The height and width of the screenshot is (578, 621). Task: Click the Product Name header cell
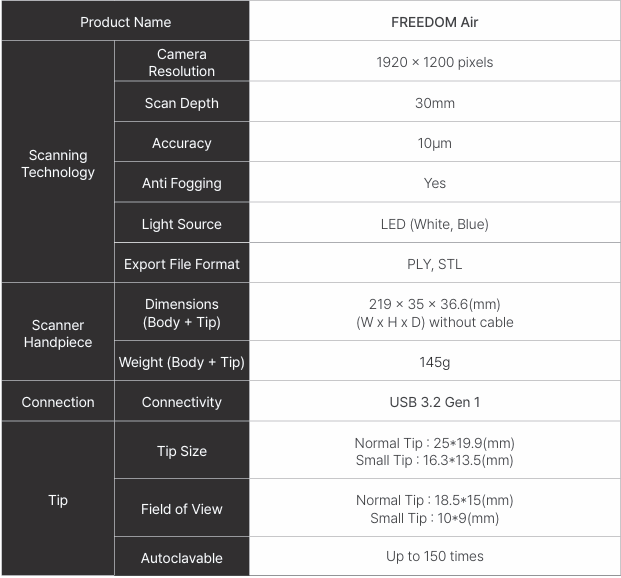[x=125, y=22]
